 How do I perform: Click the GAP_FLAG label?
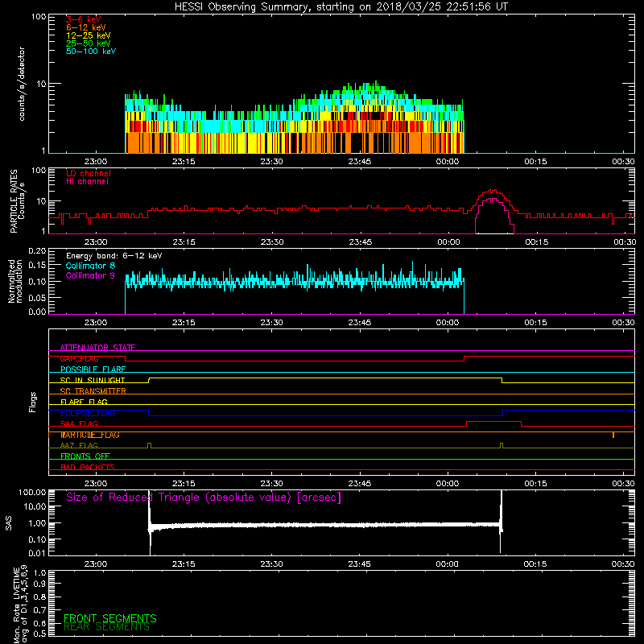pyautogui.click(x=79, y=358)
